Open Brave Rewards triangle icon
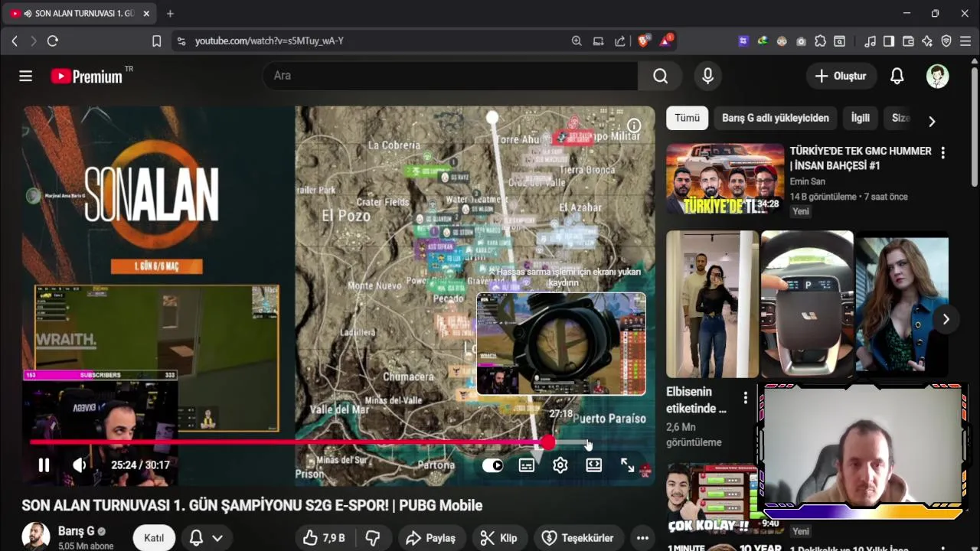980x551 pixels. (665, 41)
